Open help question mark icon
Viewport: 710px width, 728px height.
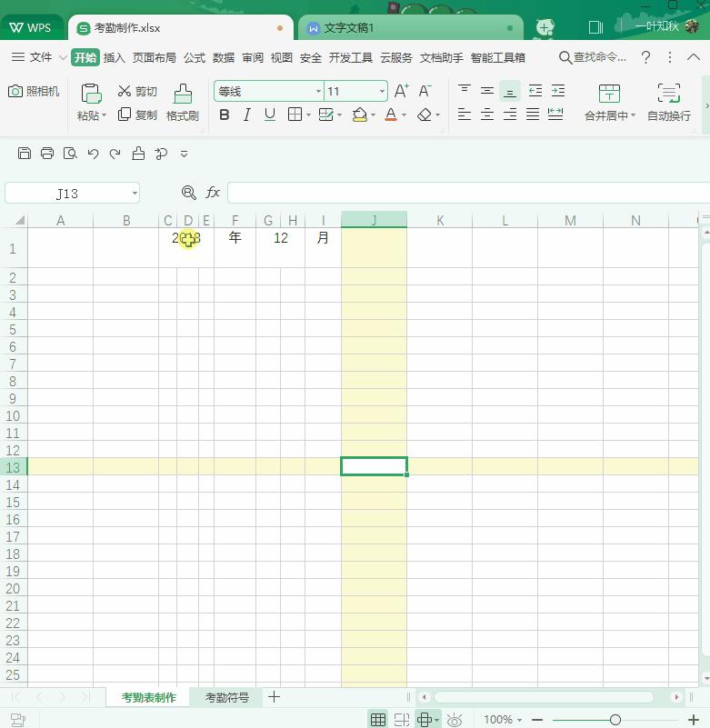(645, 57)
